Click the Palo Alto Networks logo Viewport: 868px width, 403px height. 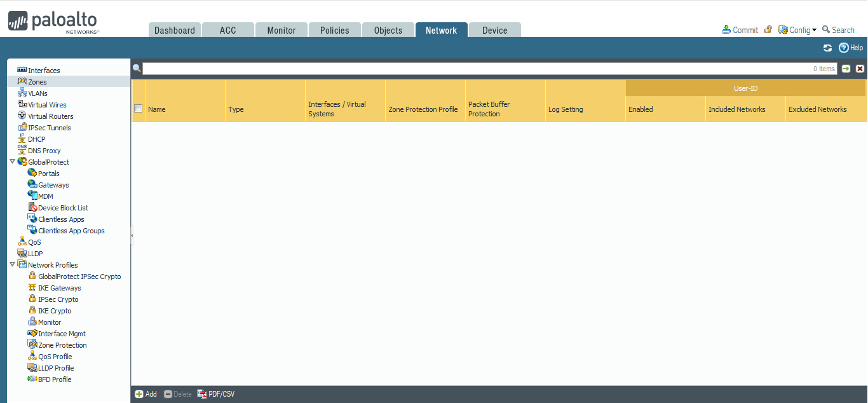click(x=53, y=22)
